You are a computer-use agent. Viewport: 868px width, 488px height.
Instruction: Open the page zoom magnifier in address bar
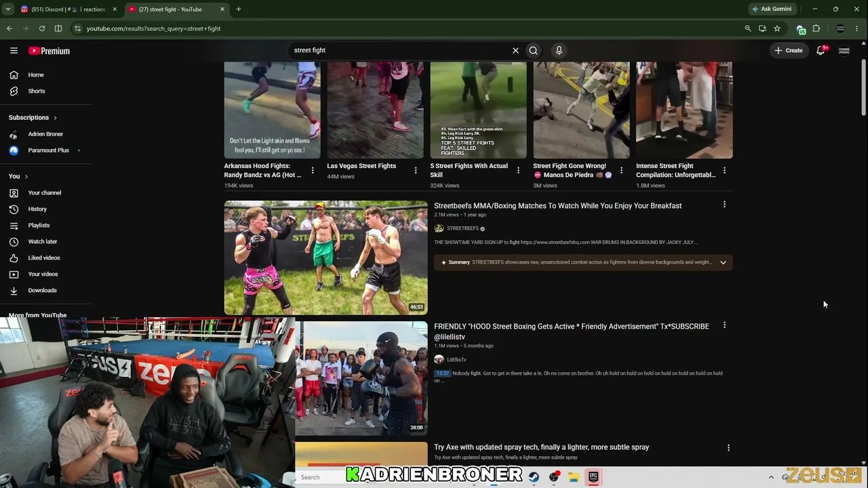748,28
